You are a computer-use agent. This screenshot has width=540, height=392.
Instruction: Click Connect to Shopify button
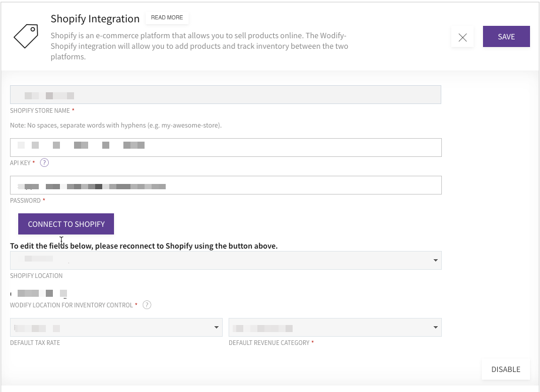66,224
